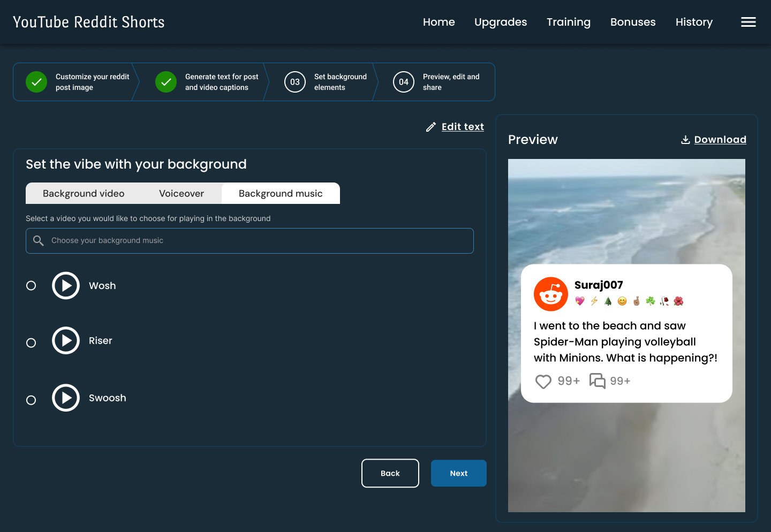Play the Swoosh sound preview
This screenshot has width=771, height=532.
(66, 398)
